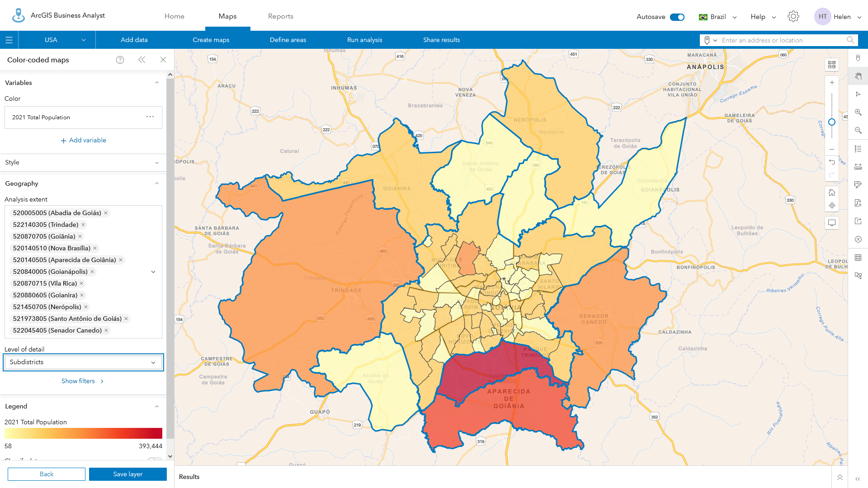The image size is (868, 488).
Task: Open the map legend icon
Action: tap(858, 149)
